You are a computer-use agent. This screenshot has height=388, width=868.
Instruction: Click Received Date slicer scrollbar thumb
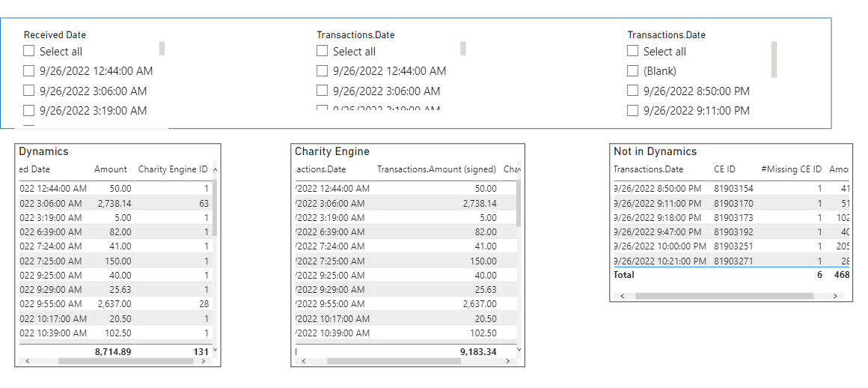(162, 48)
